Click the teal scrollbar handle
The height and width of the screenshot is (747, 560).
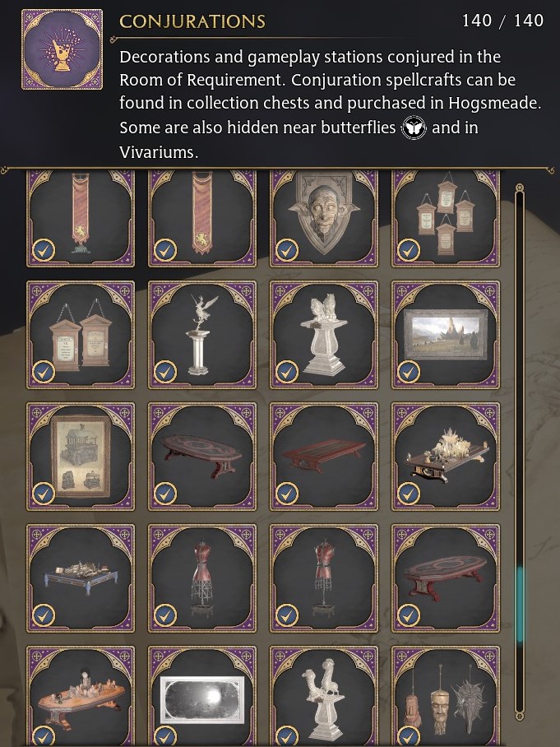coord(520,604)
